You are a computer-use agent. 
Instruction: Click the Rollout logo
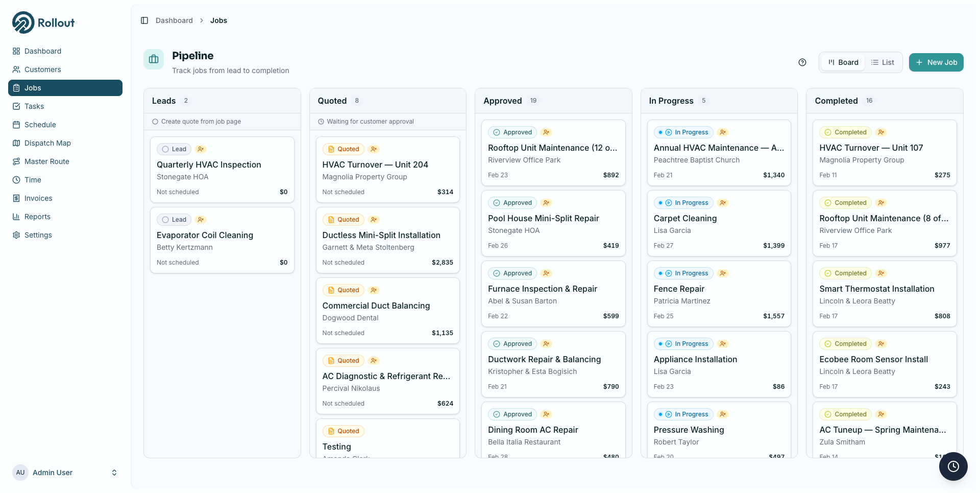(43, 22)
